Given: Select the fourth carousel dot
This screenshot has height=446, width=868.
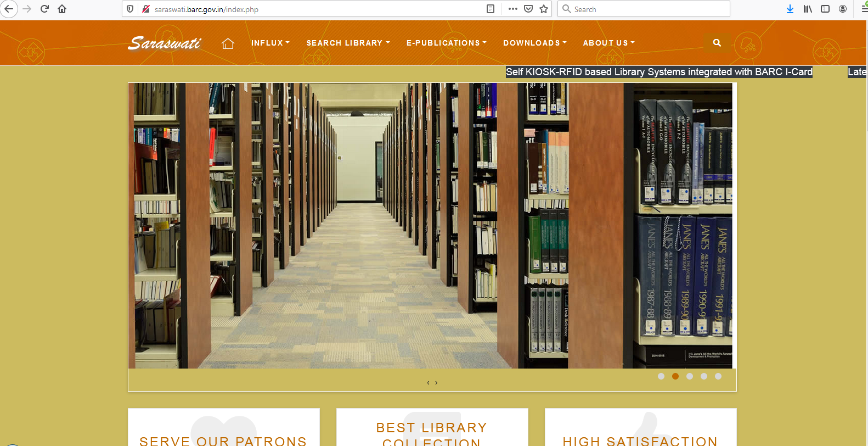Looking at the screenshot, I should coord(704,376).
